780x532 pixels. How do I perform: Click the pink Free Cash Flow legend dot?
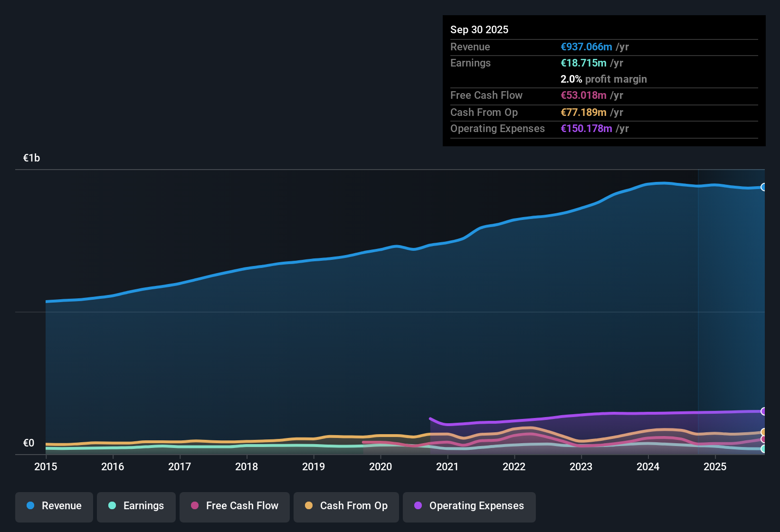194,506
